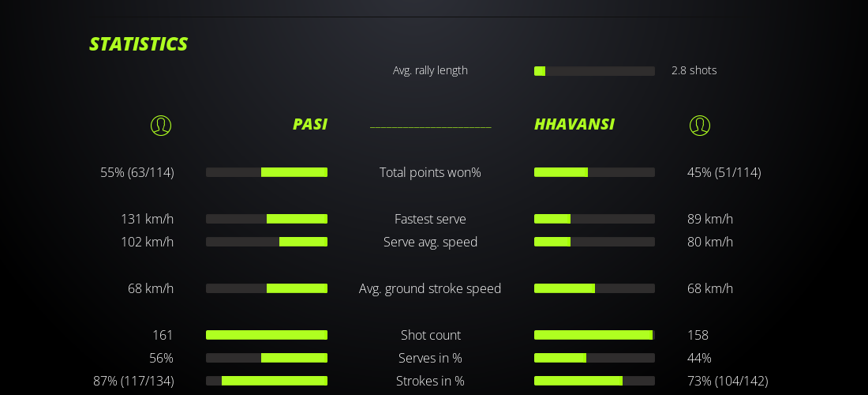Click the Avg. ground stroke speed label
868x395 pixels.
[430, 288]
